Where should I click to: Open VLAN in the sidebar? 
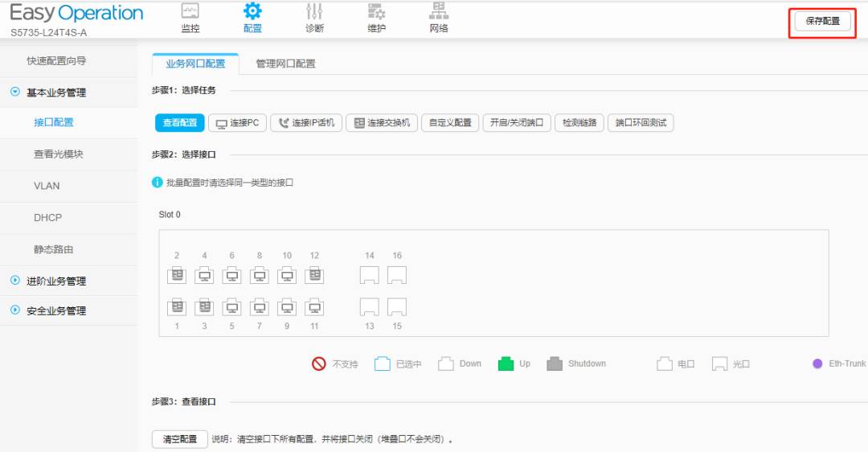pos(47,186)
